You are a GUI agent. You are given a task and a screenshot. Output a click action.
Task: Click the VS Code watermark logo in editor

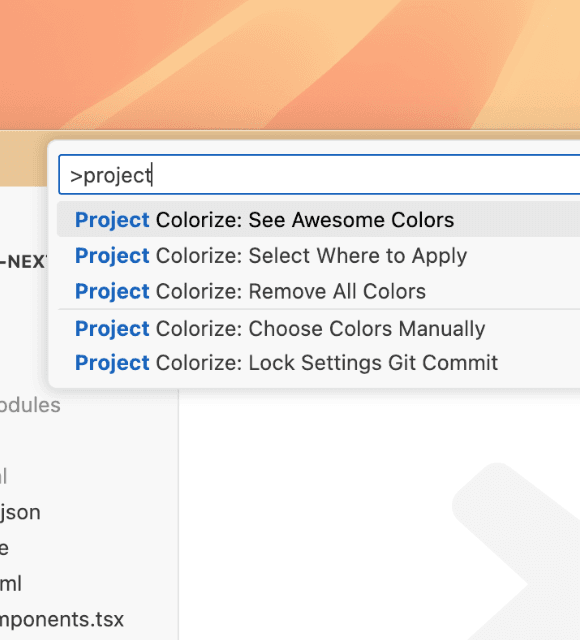[516, 551]
